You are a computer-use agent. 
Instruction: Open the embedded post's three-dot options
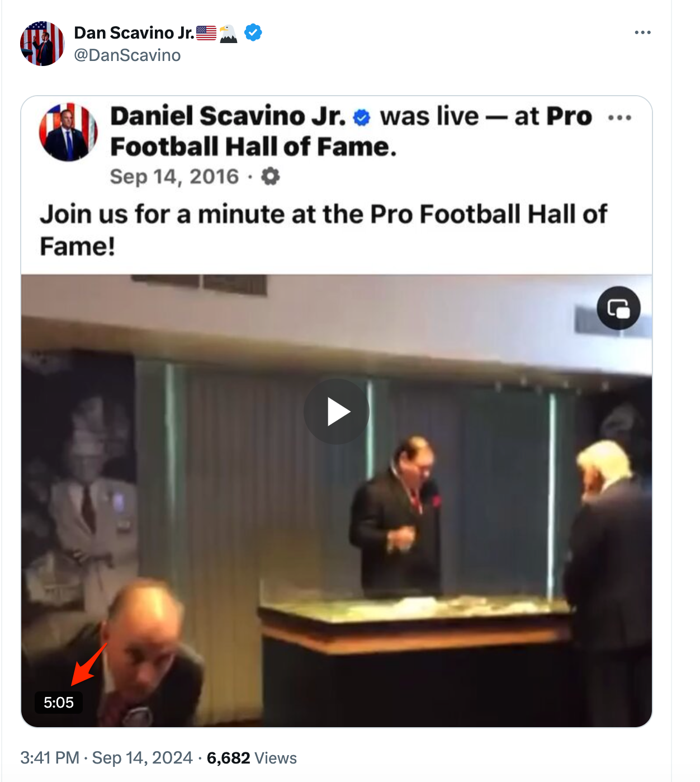pos(619,117)
